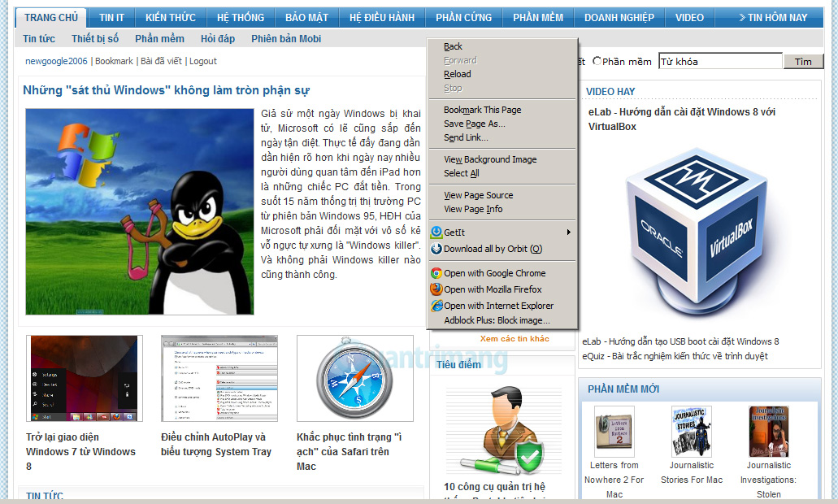
Task: Open Điều chỉnh AutoPlay article link
Action: click(x=216, y=444)
